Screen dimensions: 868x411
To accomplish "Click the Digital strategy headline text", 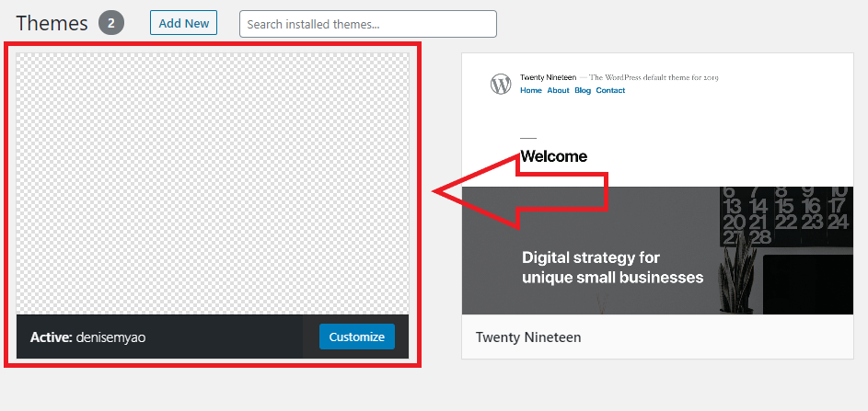I will 612,268.
